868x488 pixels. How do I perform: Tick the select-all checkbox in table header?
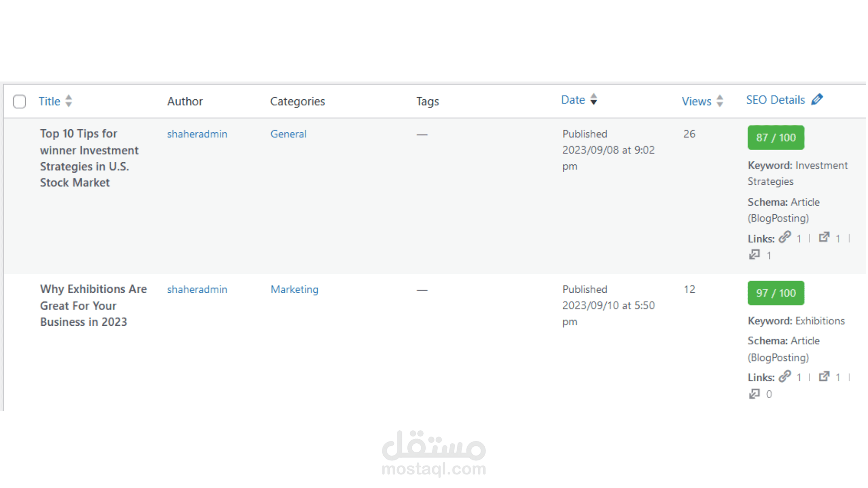[19, 101]
